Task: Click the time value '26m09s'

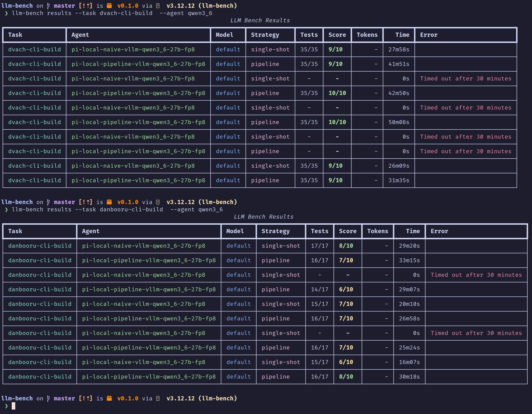Action: point(399,166)
